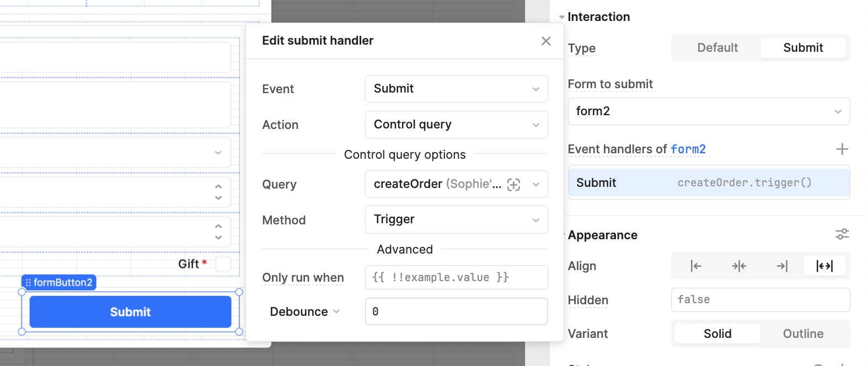Align button to the center
This screenshot has width=868, height=366.
coord(739,266)
